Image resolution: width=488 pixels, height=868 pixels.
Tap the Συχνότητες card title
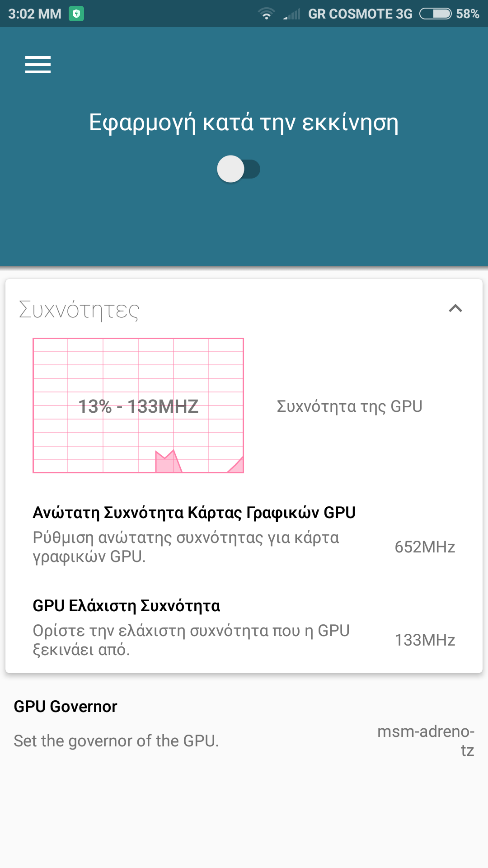[x=79, y=310]
